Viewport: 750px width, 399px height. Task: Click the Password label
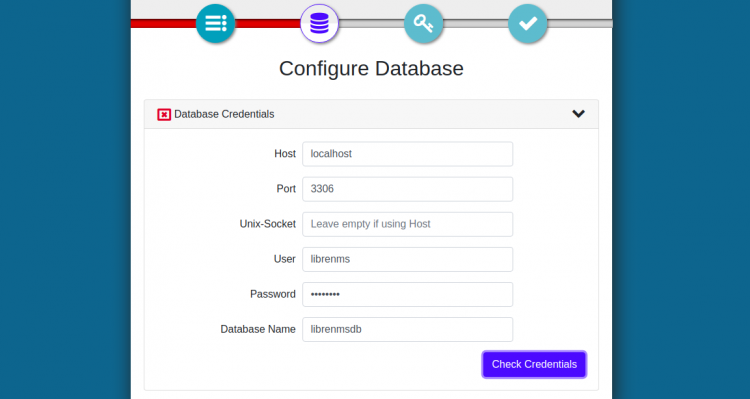pyautogui.click(x=273, y=294)
